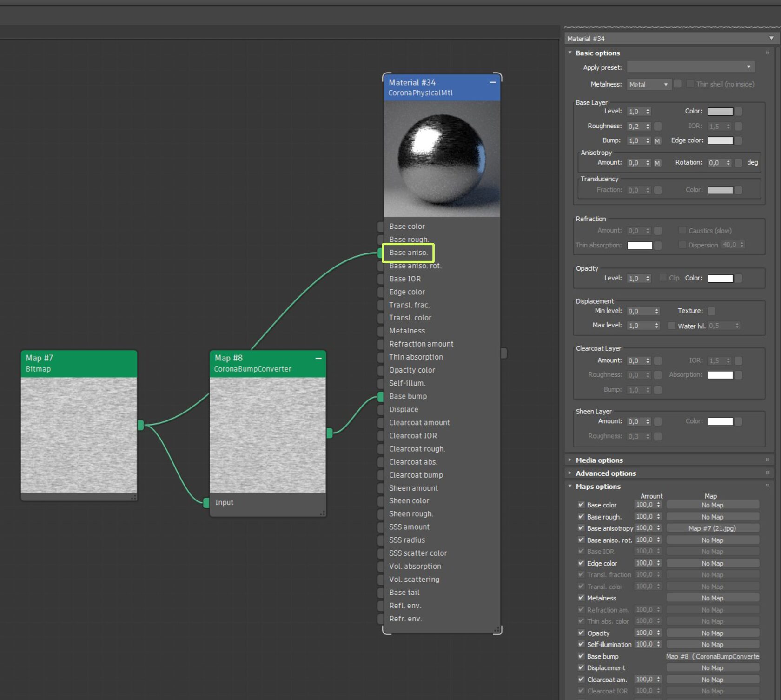This screenshot has height=700, width=781.
Task: Uncheck the Base color map checkbox
Action: [581, 505]
